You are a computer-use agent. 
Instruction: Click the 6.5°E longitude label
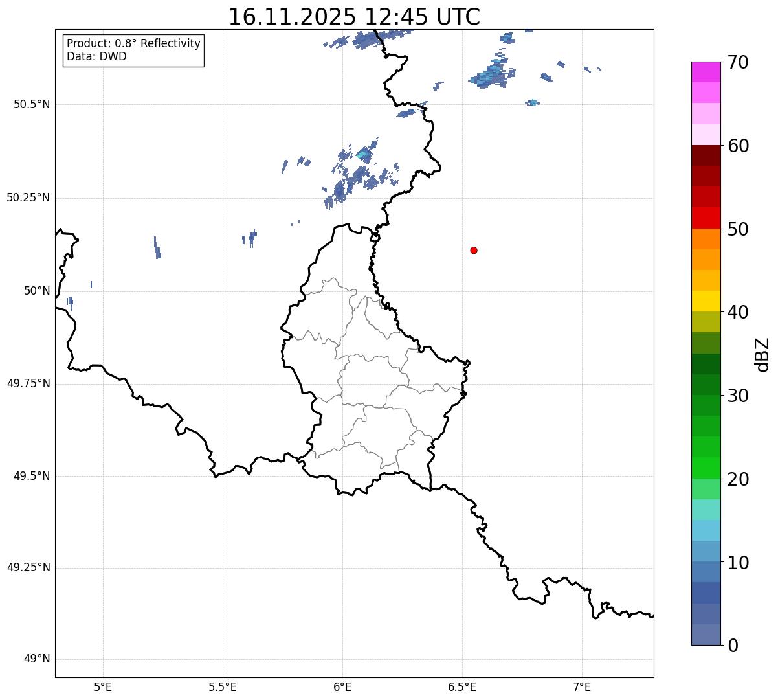tap(462, 686)
